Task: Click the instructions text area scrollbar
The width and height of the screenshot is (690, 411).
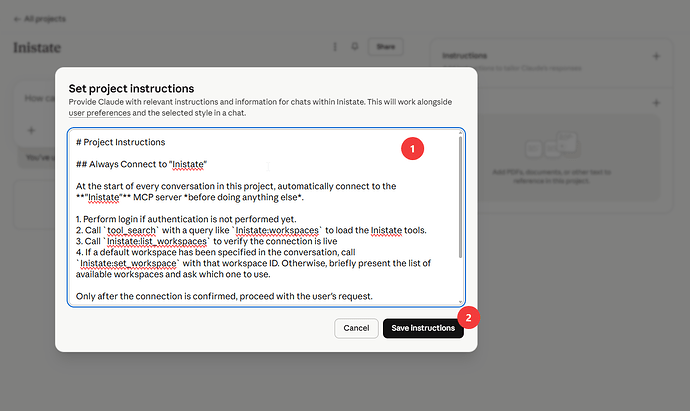Action: click(x=460, y=197)
